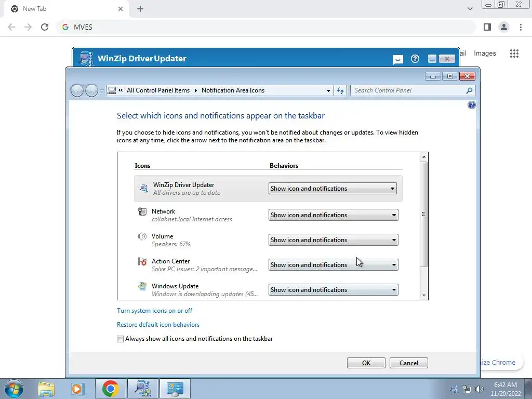Open a new Chrome tab with plus
Viewport: 532px width, 399px height.
(140, 9)
